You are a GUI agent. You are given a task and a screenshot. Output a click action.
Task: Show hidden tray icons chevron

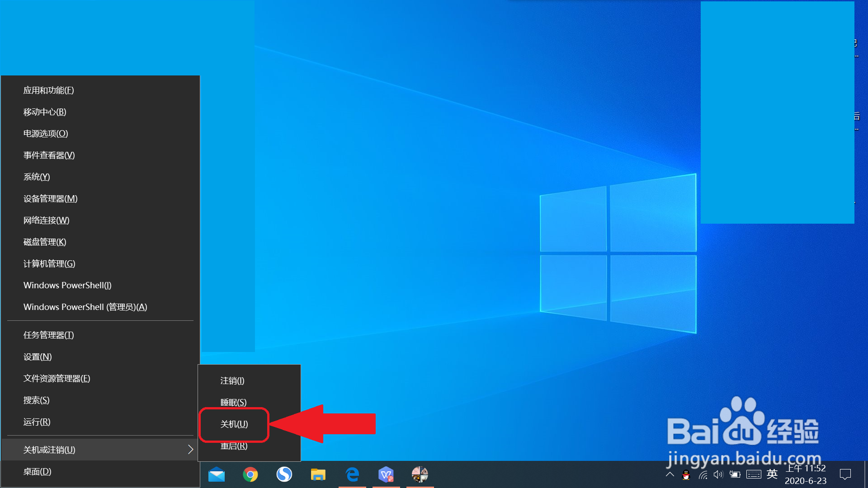670,474
